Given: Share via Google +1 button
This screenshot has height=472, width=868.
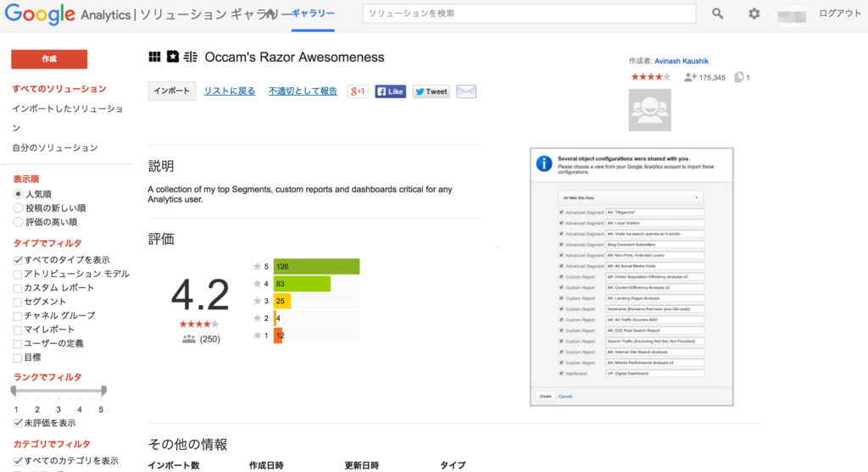Looking at the screenshot, I should pos(358,92).
